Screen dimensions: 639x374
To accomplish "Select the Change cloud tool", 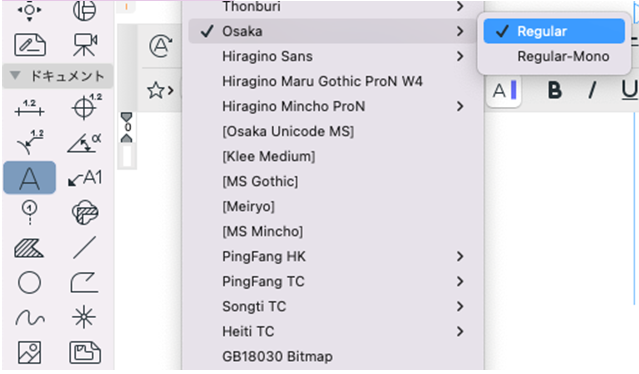I will tap(85, 212).
